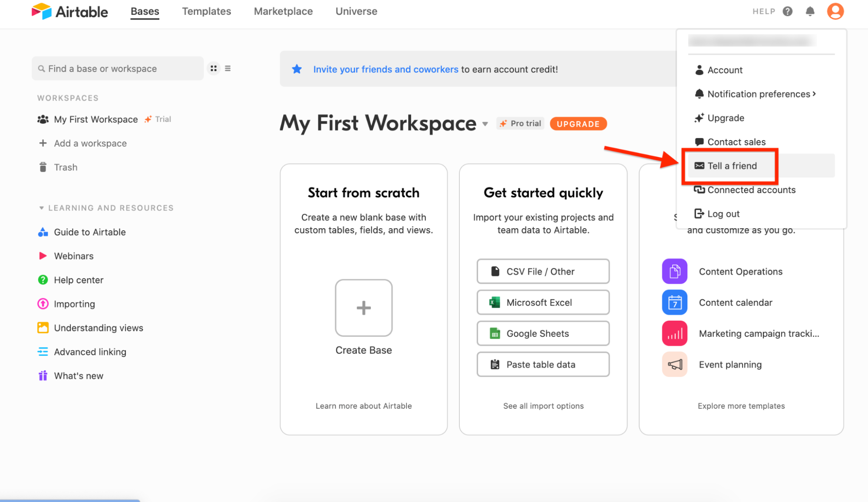Switch to list view layout
The width and height of the screenshot is (868, 502).
click(x=228, y=69)
